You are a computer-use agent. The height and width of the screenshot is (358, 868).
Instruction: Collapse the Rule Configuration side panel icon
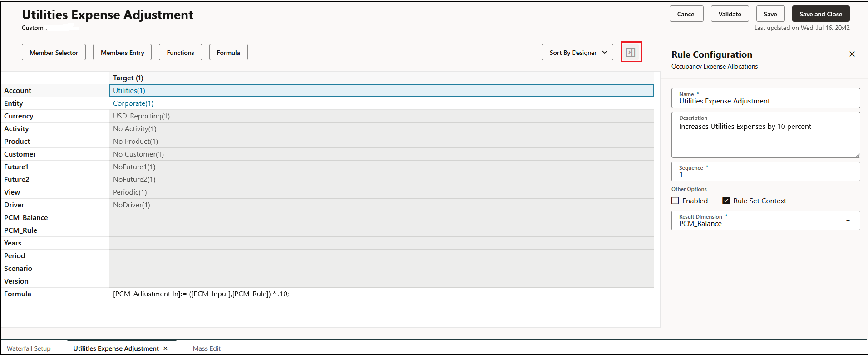coord(631,52)
